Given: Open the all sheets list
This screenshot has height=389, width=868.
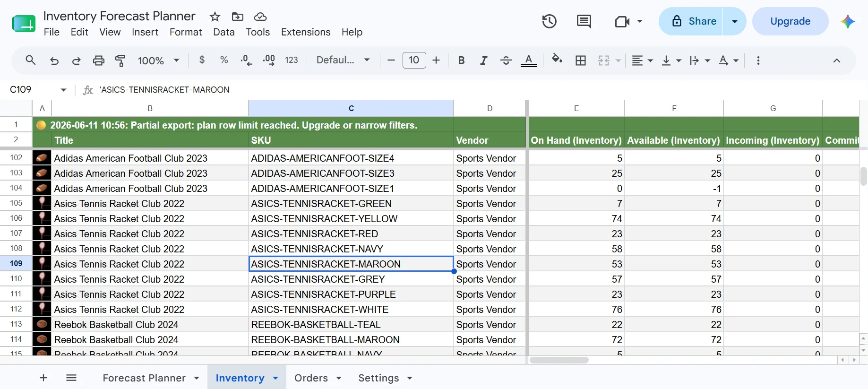Looking at the screenshot, I should pos(71,378).
